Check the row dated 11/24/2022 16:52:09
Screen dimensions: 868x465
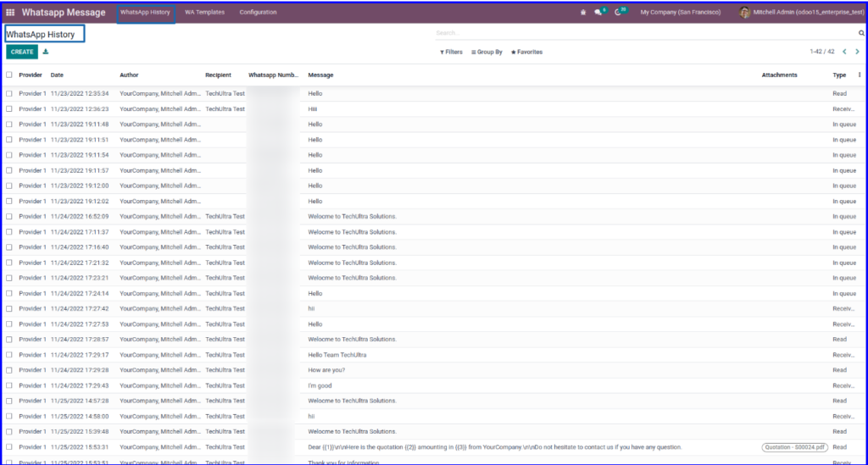point(8,217)
